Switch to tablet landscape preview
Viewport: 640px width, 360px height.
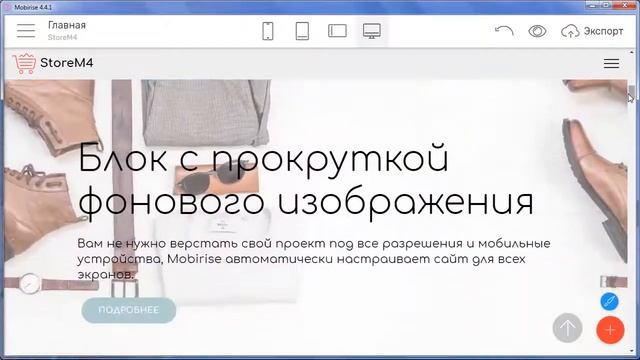point(338,31)
